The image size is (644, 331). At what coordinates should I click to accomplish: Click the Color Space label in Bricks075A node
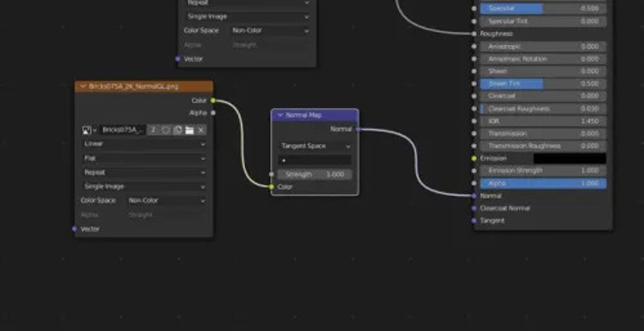click(x=98, y=201)
